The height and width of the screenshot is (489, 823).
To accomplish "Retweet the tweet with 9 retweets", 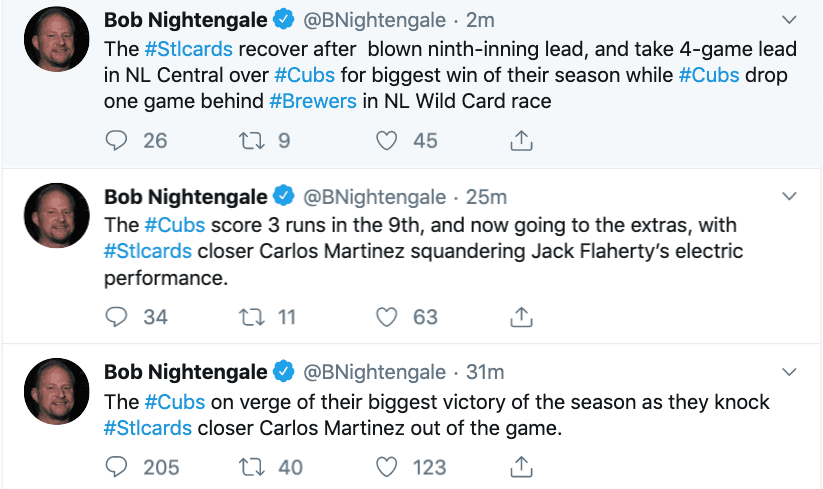I will (x=252, y=141).
